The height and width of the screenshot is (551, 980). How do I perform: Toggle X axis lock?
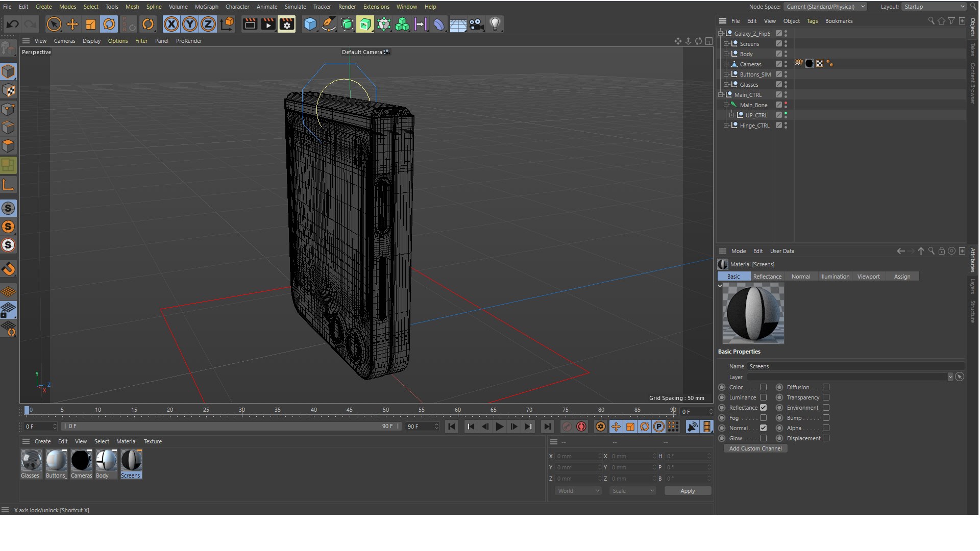[x=171, y=24]
